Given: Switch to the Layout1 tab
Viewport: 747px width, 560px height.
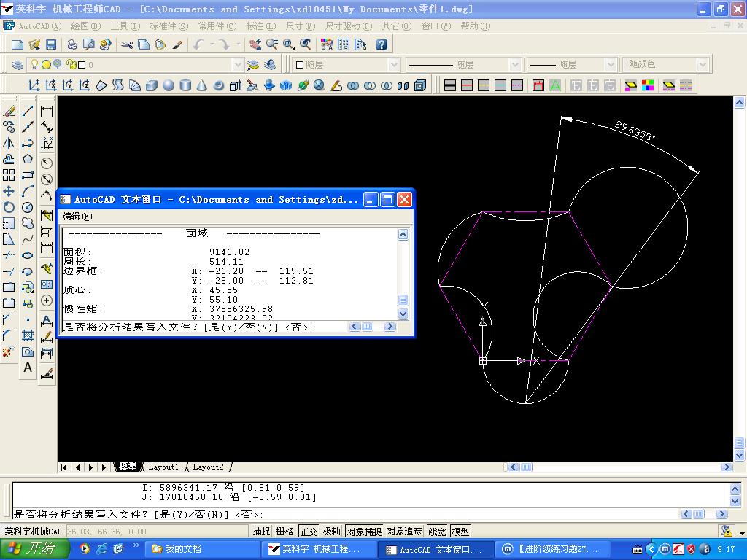Looking at the screenshot, I should click(x=163, y=467).
